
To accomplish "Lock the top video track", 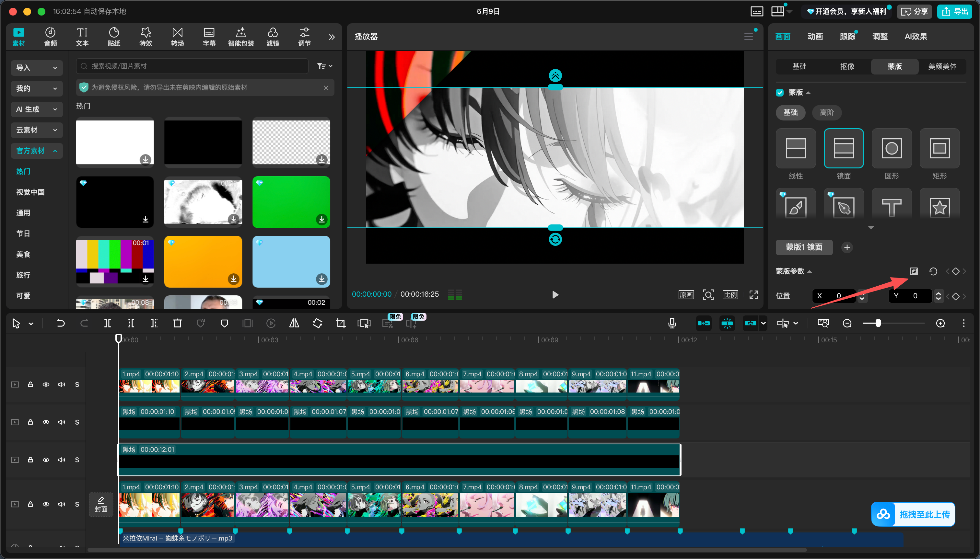I will click(x=30, y=384).
